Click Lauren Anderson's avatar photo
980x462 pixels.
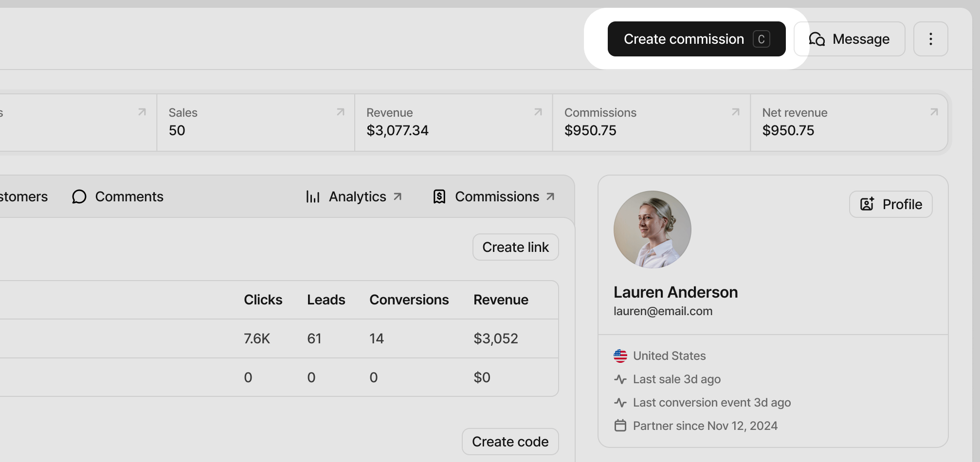pyautogui.click(x=653, y=230)
